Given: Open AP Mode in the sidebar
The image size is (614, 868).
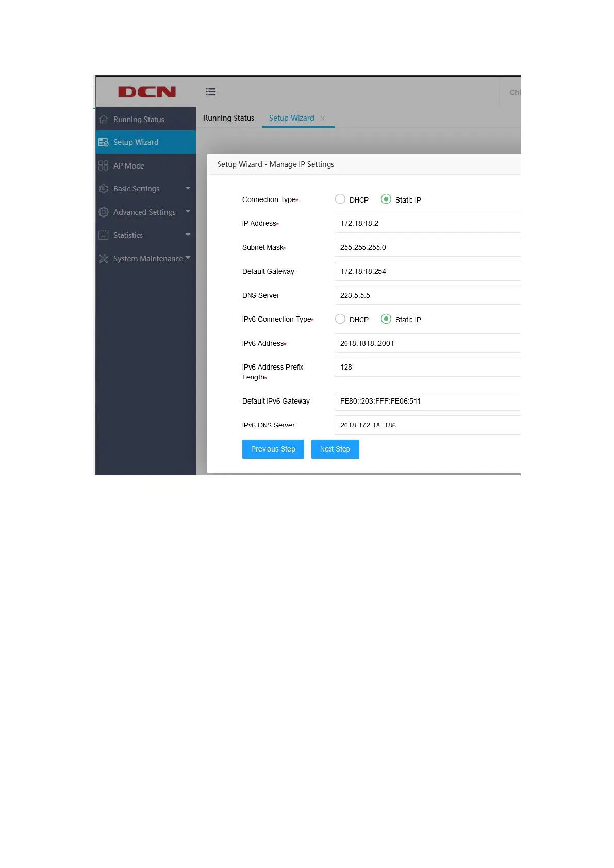Looking at the screenshot, I should coord(145,165).
